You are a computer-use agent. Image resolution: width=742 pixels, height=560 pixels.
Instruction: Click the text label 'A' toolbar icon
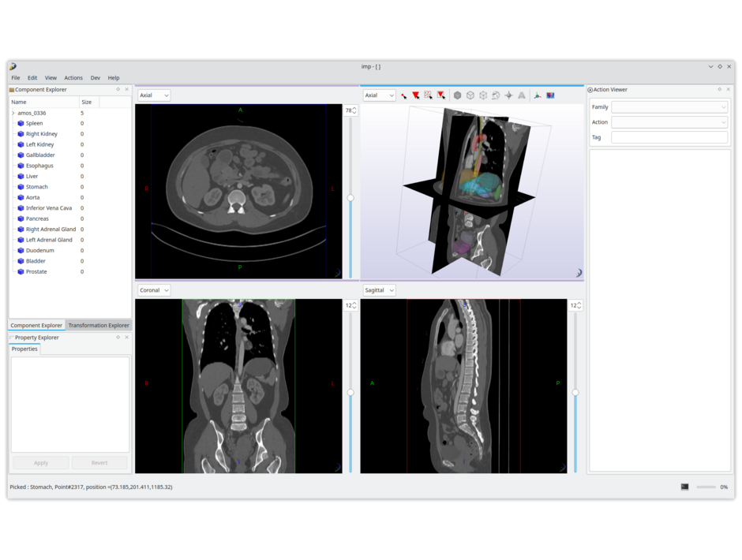click(522, 95)
